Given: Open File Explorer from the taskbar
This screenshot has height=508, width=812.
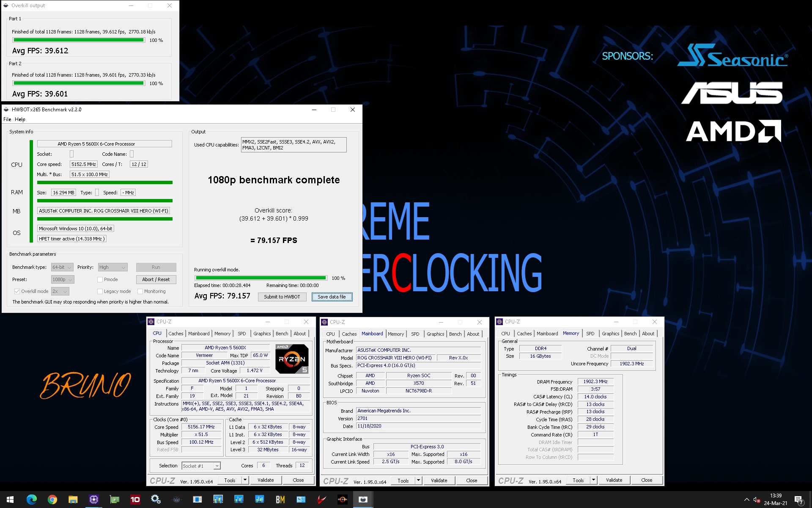Looking at the screenshot, I should [73, 500].
